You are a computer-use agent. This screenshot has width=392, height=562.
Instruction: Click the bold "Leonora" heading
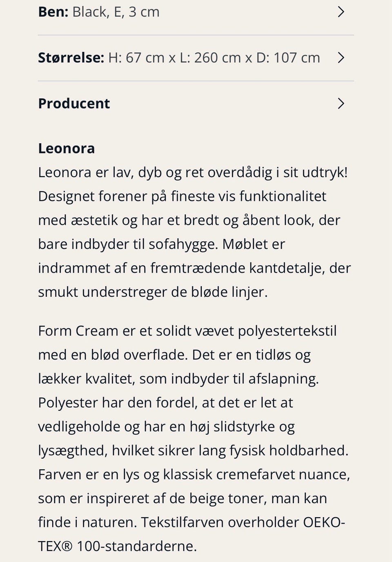66,148
